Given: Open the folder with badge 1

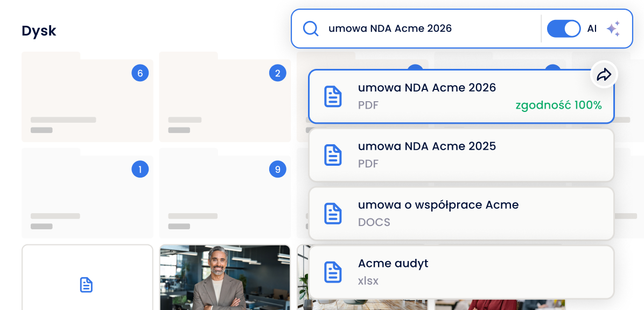Looking at the screenshot, I should tap(87, 193).
